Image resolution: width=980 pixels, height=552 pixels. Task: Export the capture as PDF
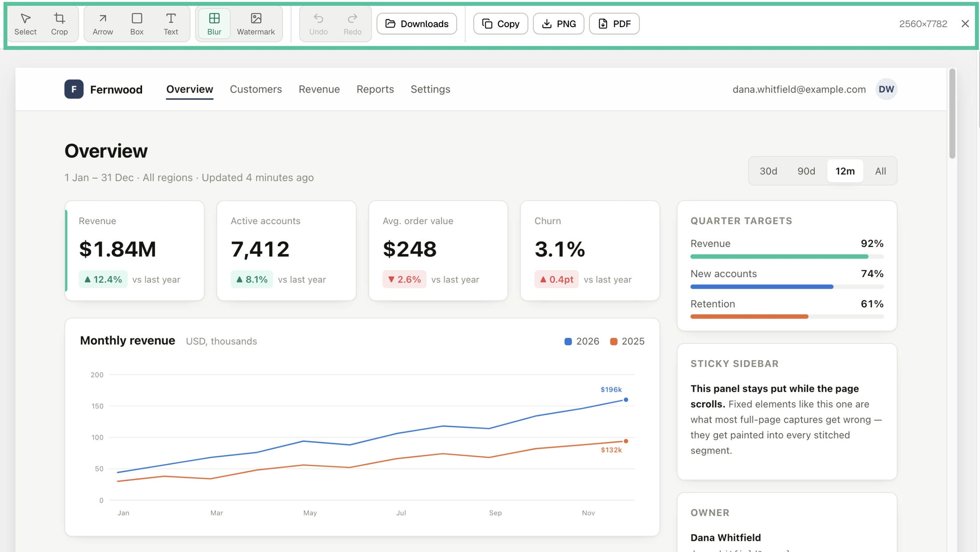click(x=614, y=24)
